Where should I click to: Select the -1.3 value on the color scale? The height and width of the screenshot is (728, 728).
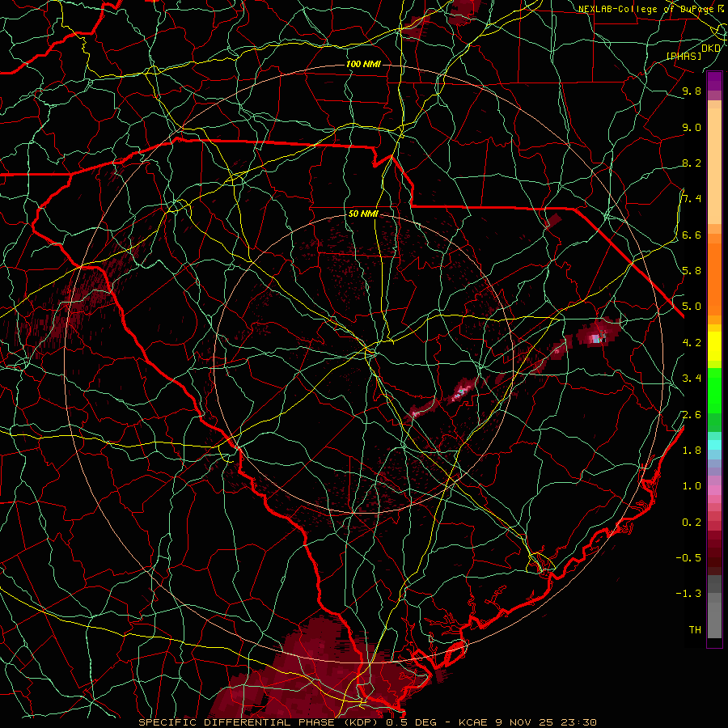tap(688, 594)
